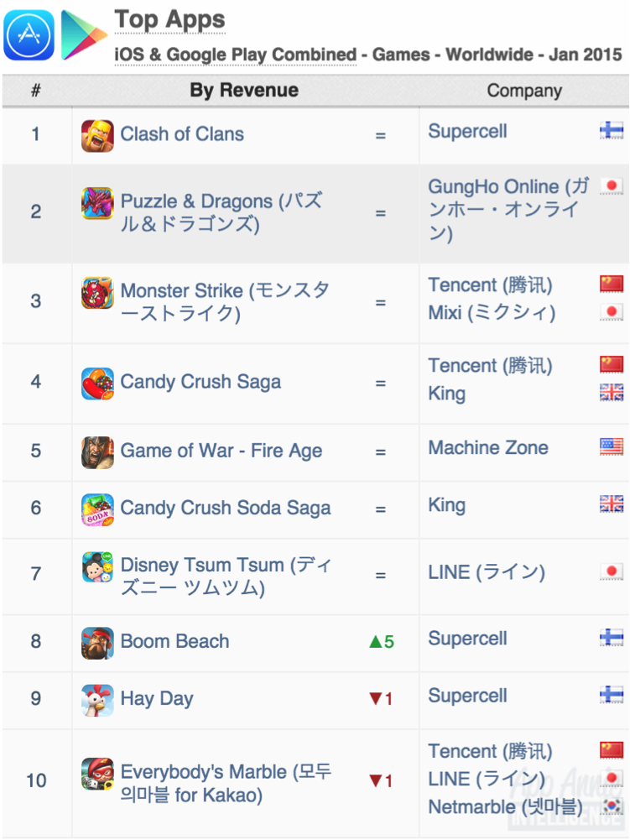Click the Everybody's Marble app icon

97,774
